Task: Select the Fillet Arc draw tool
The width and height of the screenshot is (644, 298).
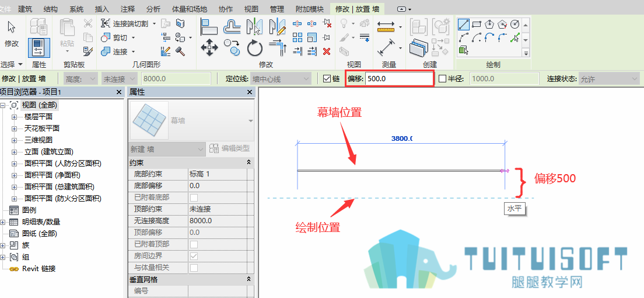Action: pyautogui.click(x=502, y=38)
